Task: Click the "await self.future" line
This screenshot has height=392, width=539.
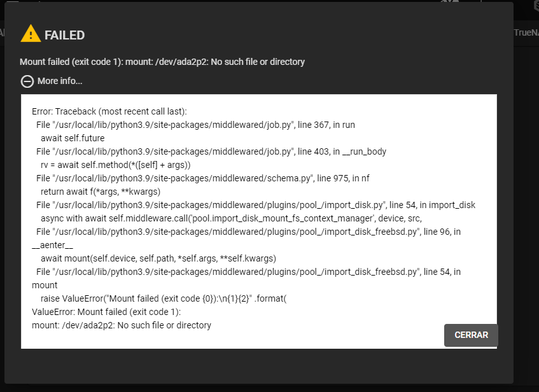Action: [x=73, y=138]
